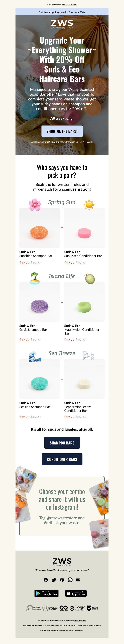The image size is (124, 644).
Task: Open the Maui Melon Conditioner Bar image
Action: tap(84, 302)
